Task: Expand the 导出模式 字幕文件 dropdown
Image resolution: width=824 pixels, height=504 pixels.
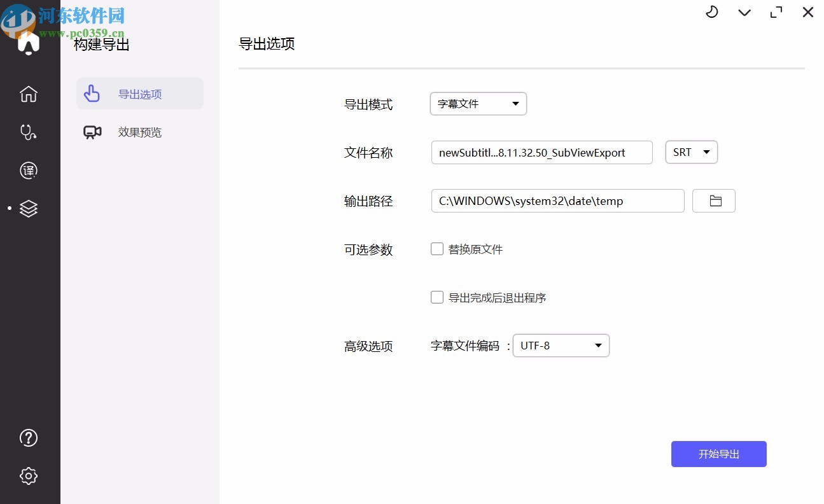Action: click(x=478, y=104)
